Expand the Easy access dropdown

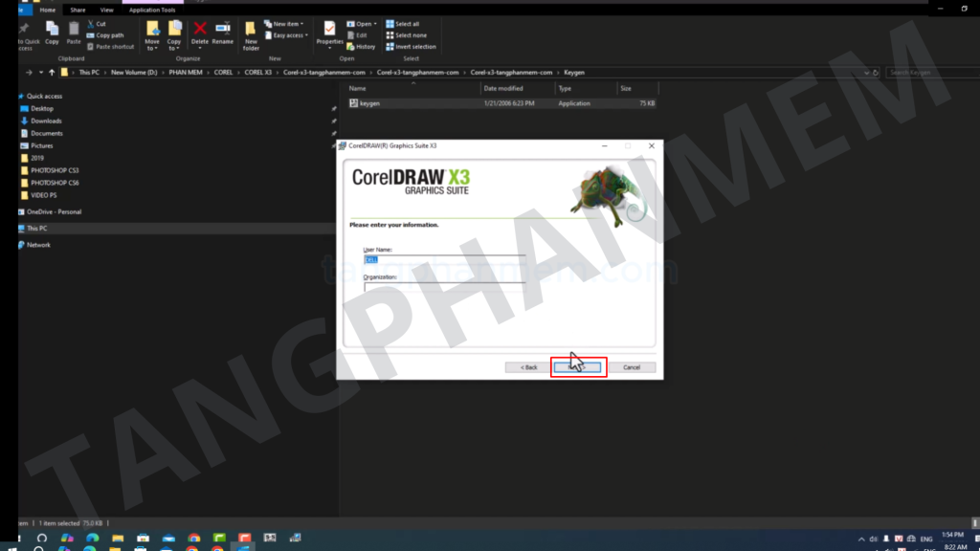click(x=289, y=35)
